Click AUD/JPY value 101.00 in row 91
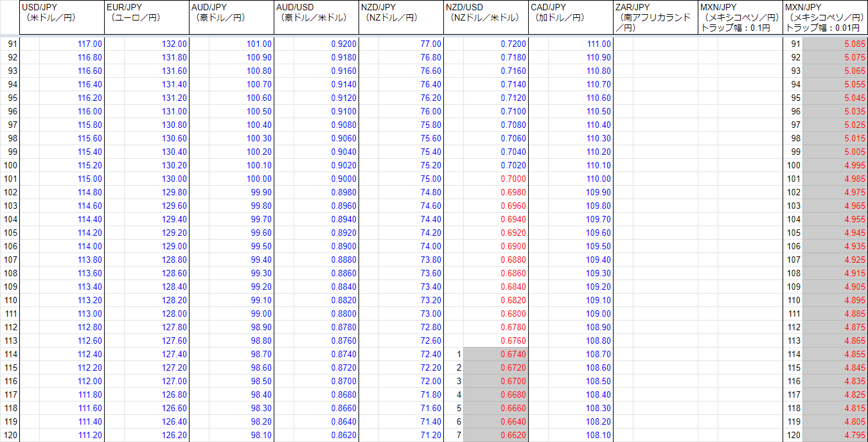 (240, 44)
